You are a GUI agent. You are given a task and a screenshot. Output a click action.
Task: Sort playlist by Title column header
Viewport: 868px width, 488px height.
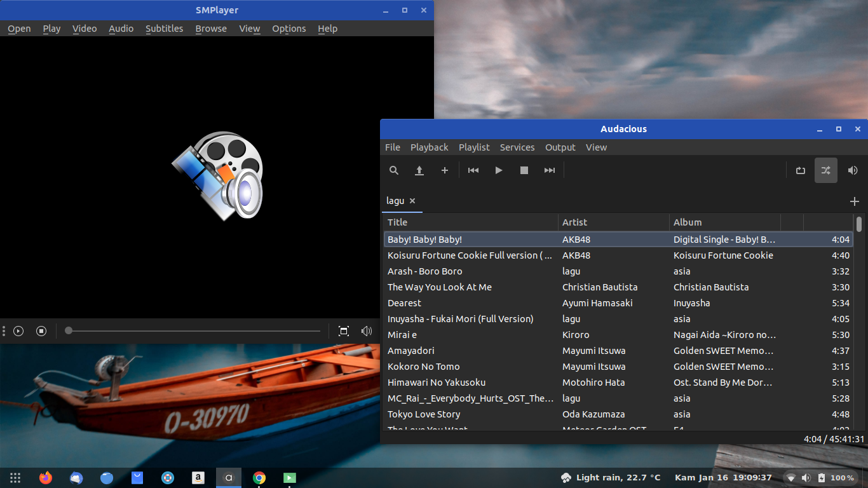click(x=471, y=222)
